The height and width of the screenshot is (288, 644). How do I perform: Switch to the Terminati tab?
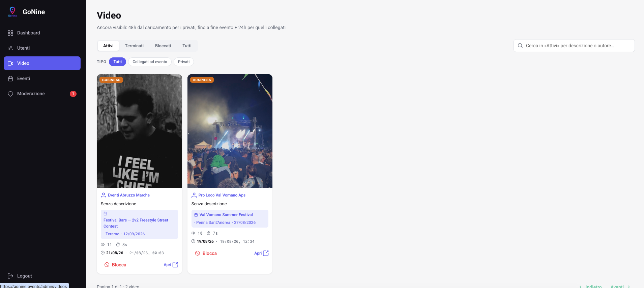click(x=134, y=46)
